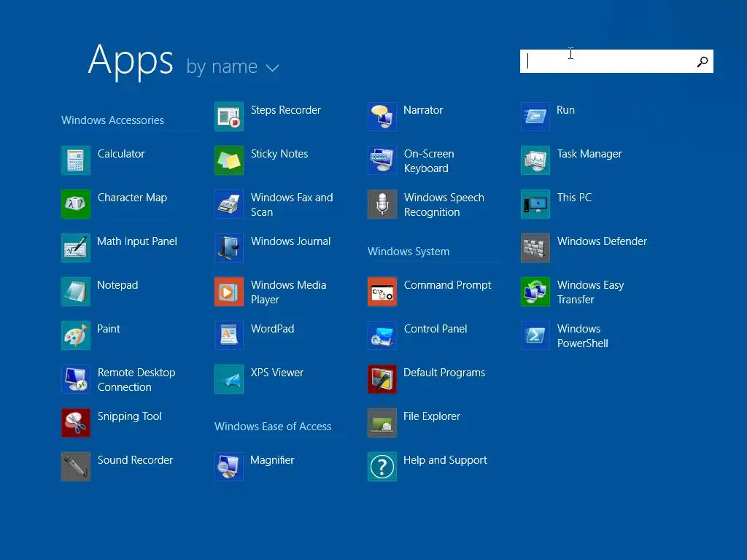Select the Windows System group header

click(x=409, y=252)
